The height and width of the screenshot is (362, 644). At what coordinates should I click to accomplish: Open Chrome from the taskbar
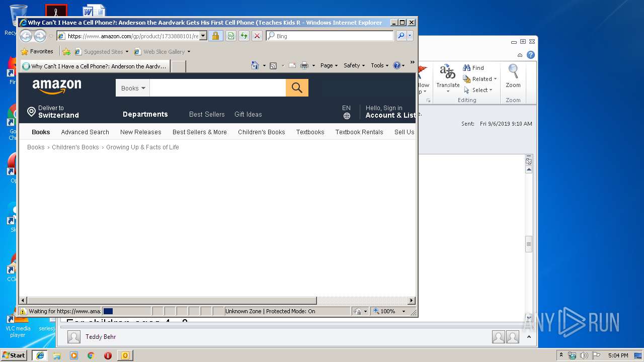91,355
